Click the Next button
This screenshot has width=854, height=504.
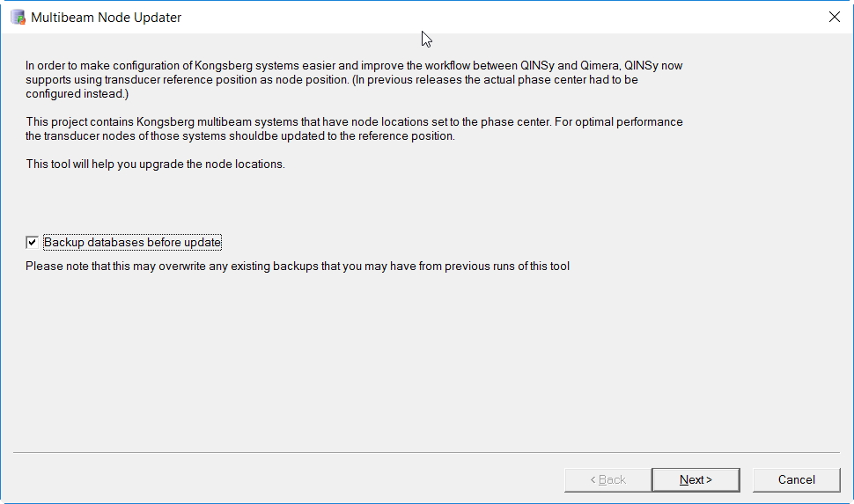[696, 480]
